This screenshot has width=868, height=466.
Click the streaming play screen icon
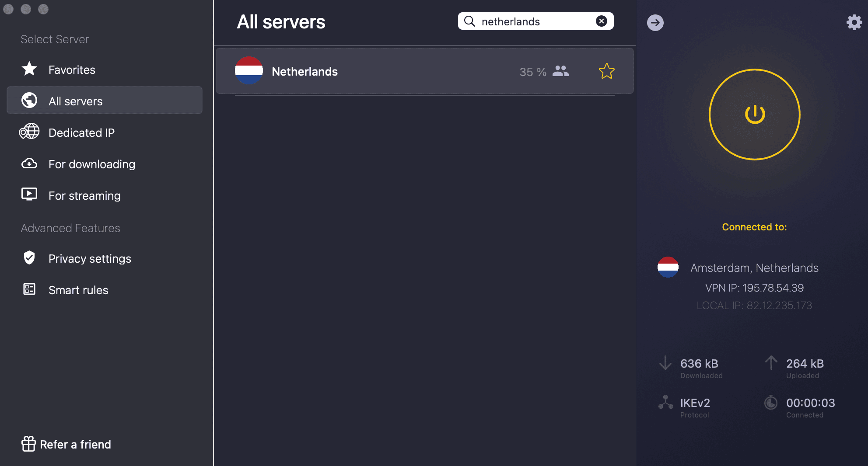(x=29, y=194)
